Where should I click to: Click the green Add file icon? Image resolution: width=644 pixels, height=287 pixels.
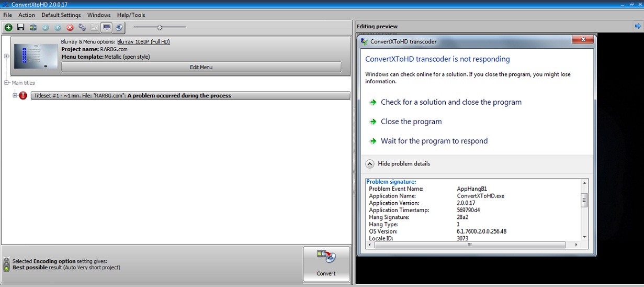coord(8,27)
